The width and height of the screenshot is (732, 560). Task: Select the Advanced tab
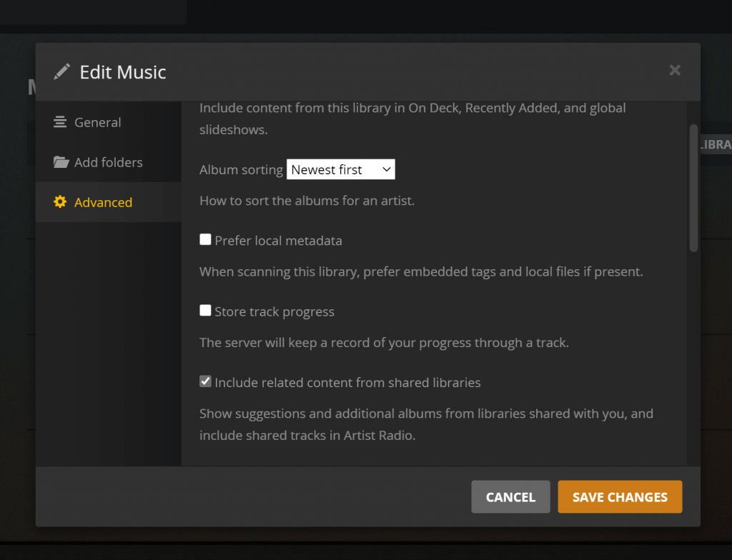109,202
